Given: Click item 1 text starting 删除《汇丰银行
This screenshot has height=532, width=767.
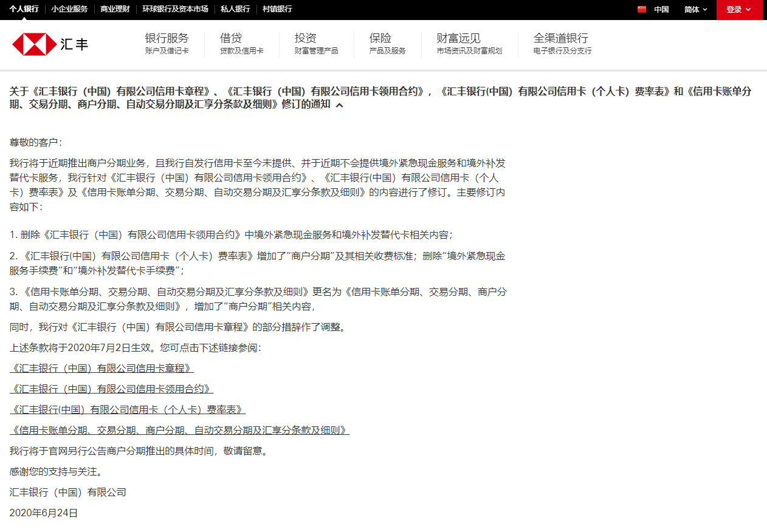Looking at the screenshot, I should pyautogui.click(x=232, y=235).
